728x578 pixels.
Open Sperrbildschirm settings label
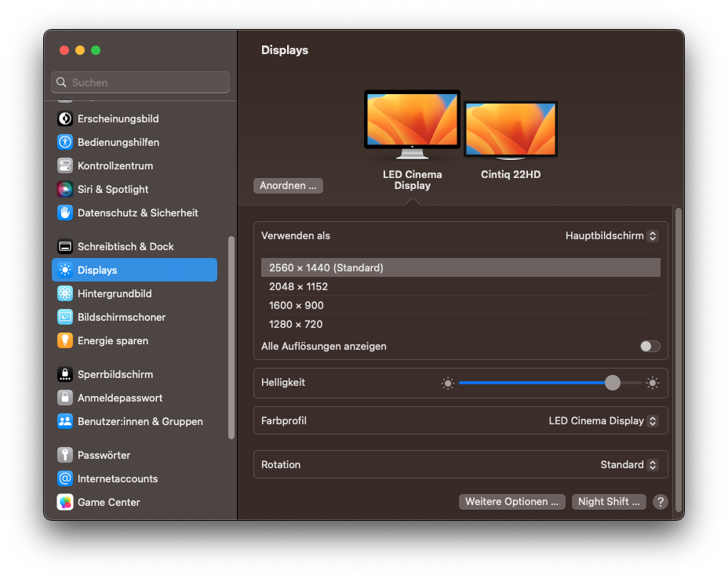click(115, 374)
